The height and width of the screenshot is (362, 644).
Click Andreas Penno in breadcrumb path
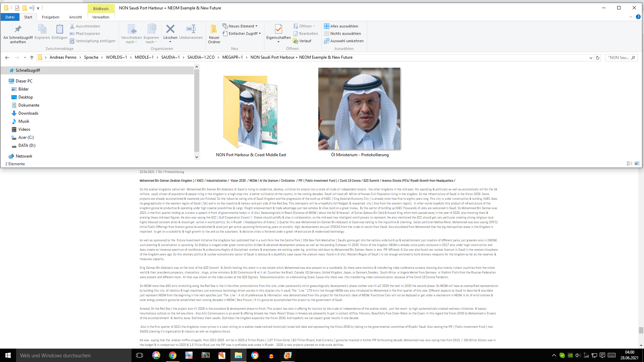pyautogui.click(x=63, y=57)
